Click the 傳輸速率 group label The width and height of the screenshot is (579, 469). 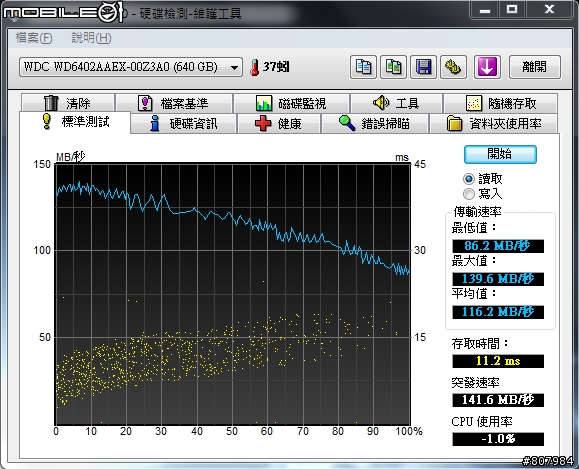477,212
